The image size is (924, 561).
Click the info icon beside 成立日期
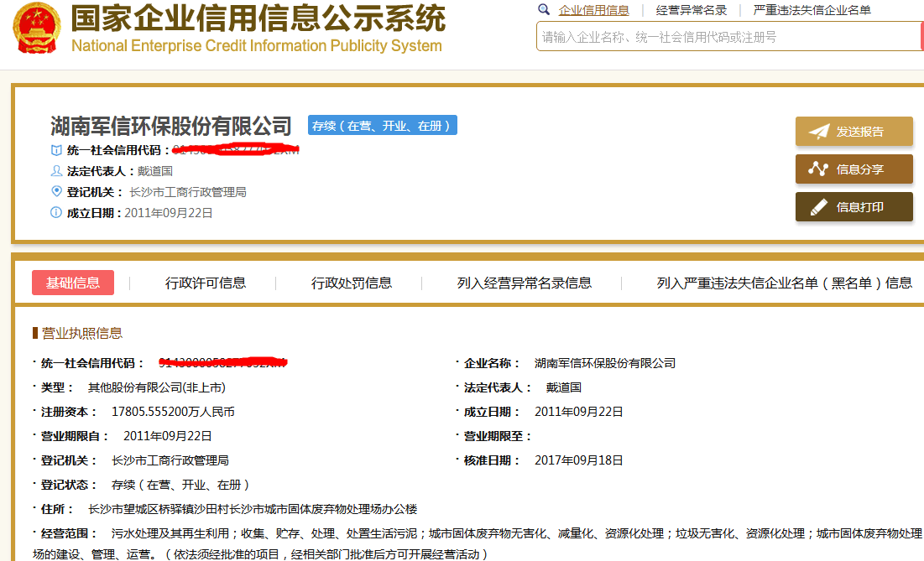(56, 212)
